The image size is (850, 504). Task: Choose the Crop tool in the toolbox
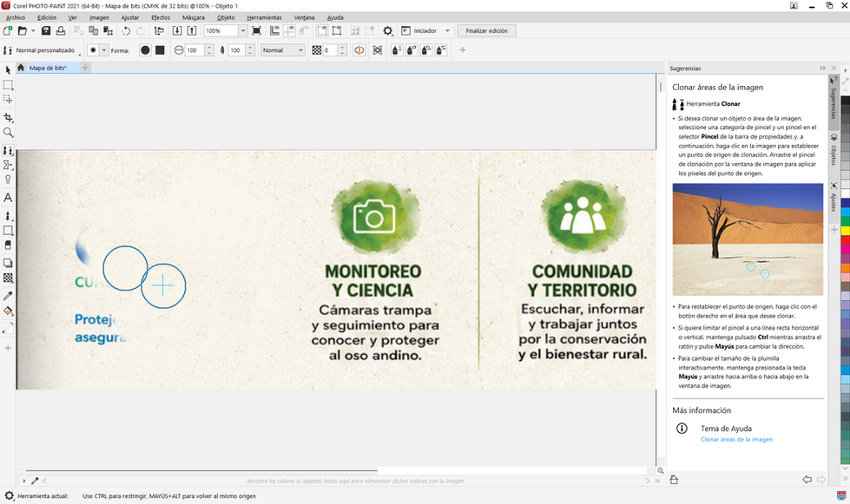tap(8, 117)
